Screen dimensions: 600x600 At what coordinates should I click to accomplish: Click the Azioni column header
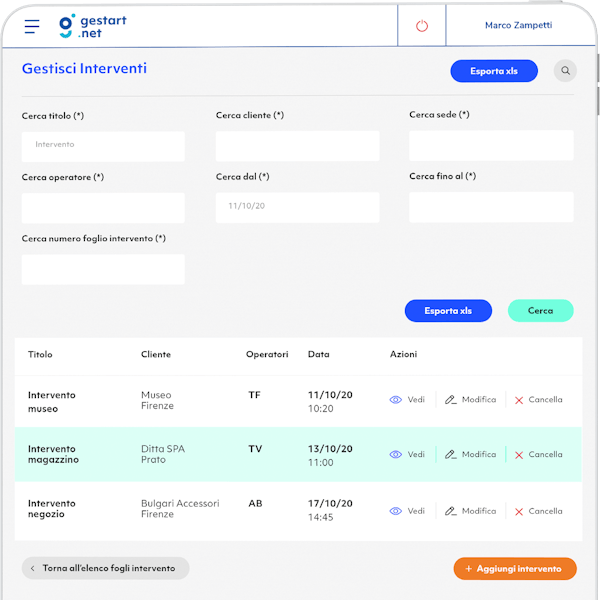click(x=403, y=354)
